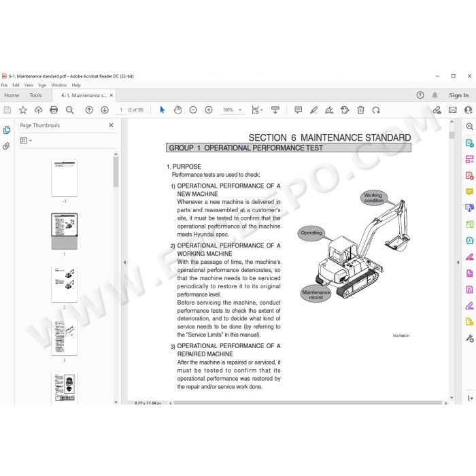This screenshot has height=476, width=476.
Task: Open the View menu
Action: click(29, 85)
